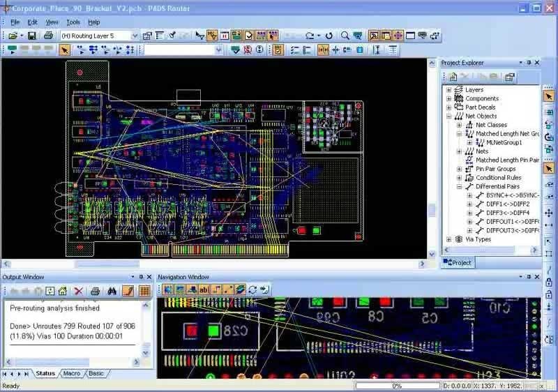Switch to the Macro tab
Screen dimensions: 558x392
coord(72,373)
